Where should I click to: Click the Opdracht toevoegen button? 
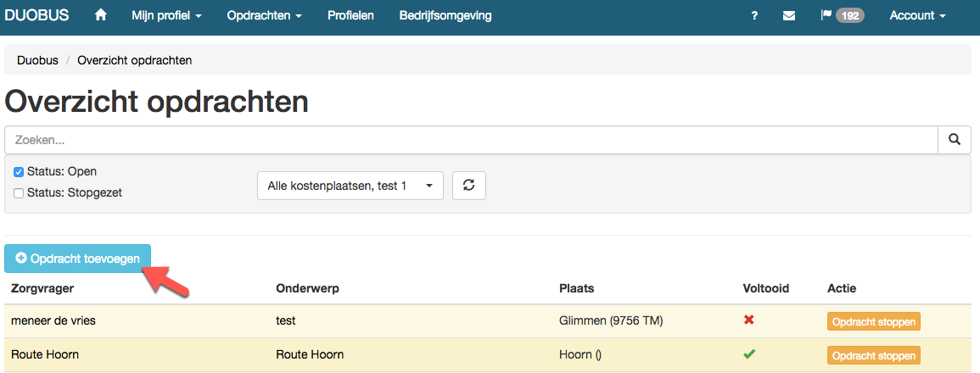point(77,259)
